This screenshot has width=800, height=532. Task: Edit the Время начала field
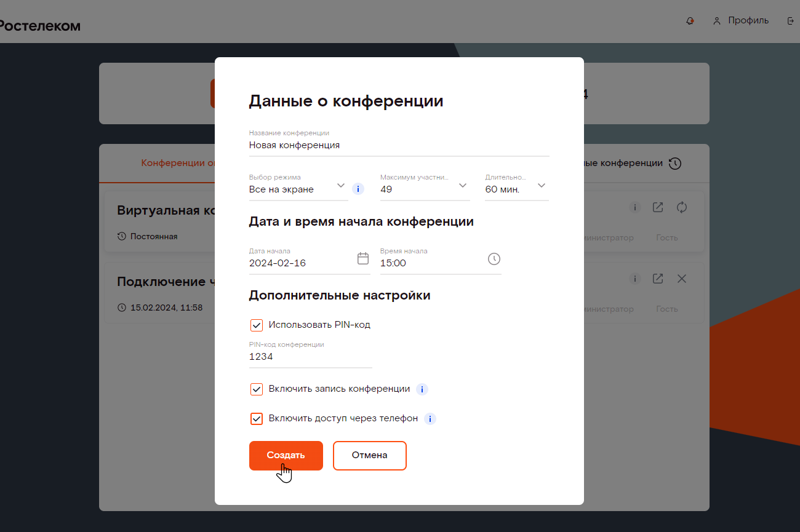click(x=441, y=260)
